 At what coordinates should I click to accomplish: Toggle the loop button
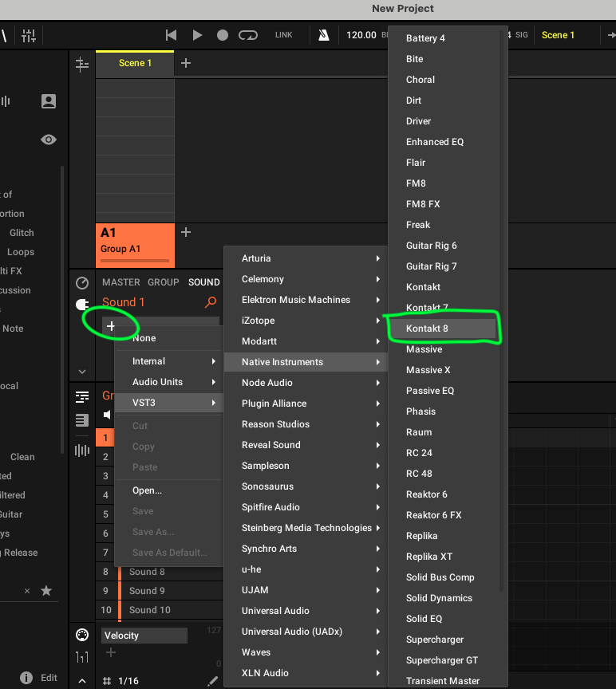(x=248, y=35)
